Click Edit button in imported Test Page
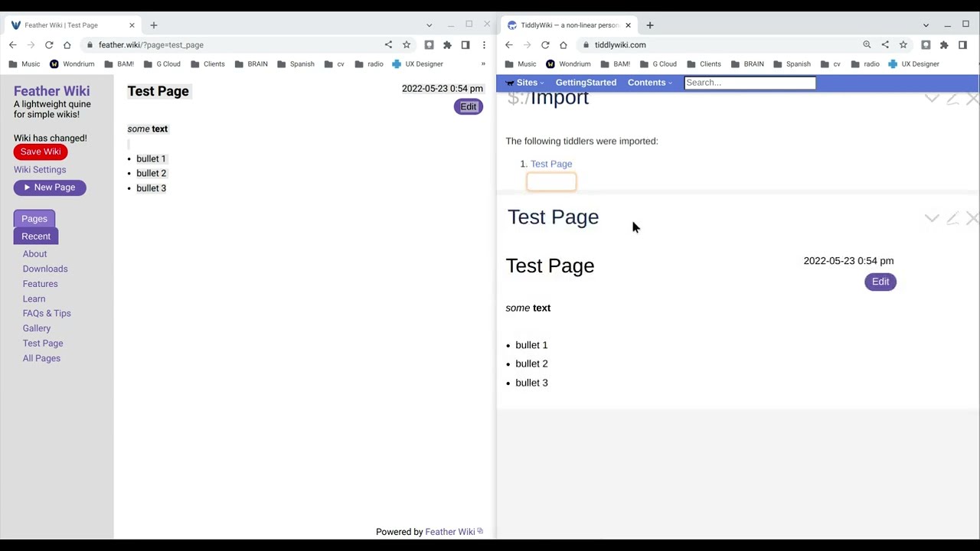Viewport: 980px width, 551px height. click(880, 282)
